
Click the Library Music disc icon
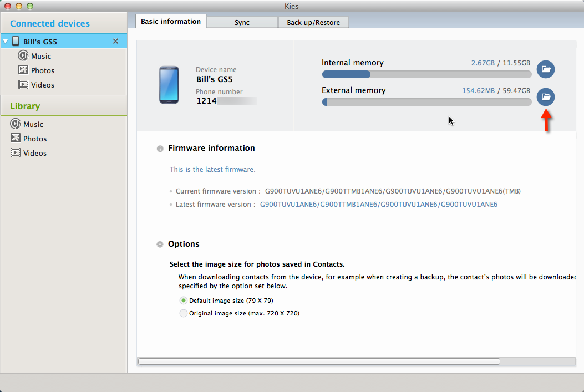(16, 124)
